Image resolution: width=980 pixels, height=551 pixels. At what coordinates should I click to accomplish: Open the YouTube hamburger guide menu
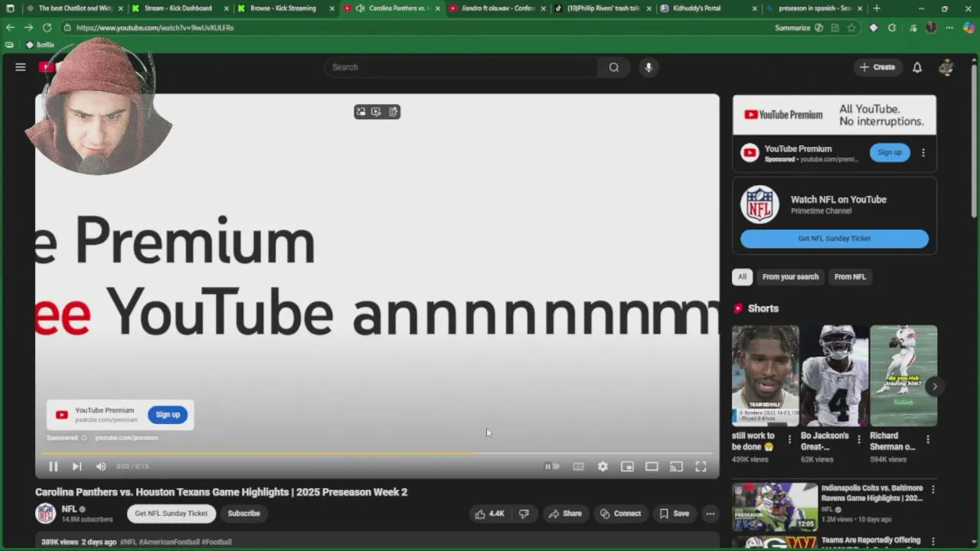pyautogui.click(x=21, y=67)
